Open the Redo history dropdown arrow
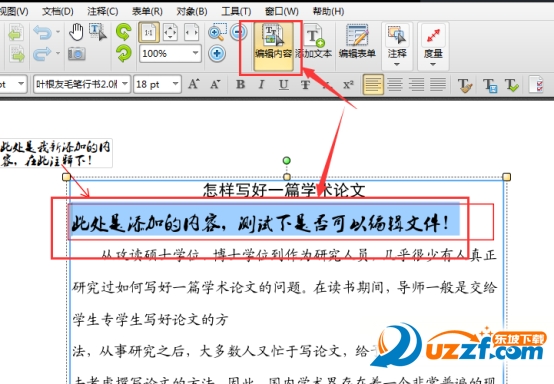Viewport: 554px width, 384px height. 58,53
